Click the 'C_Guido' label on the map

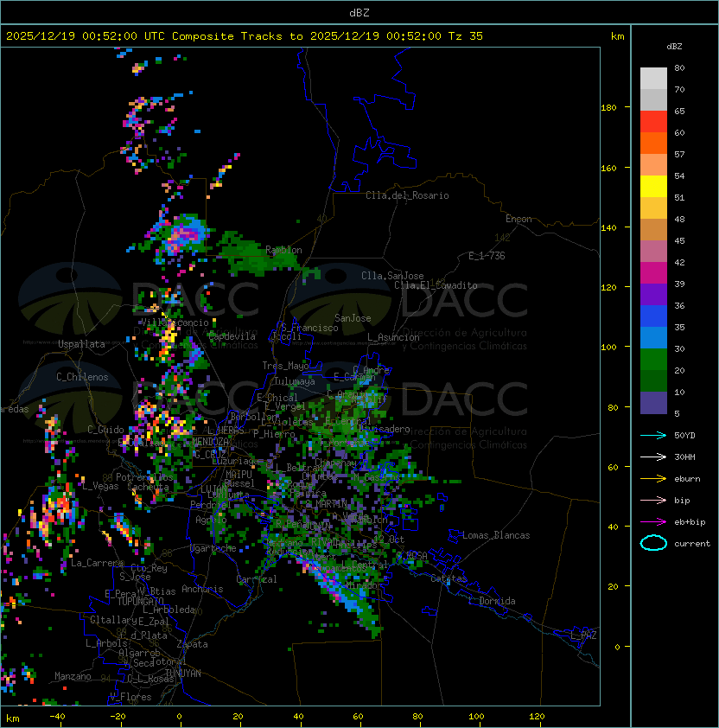tap(105, 430)
